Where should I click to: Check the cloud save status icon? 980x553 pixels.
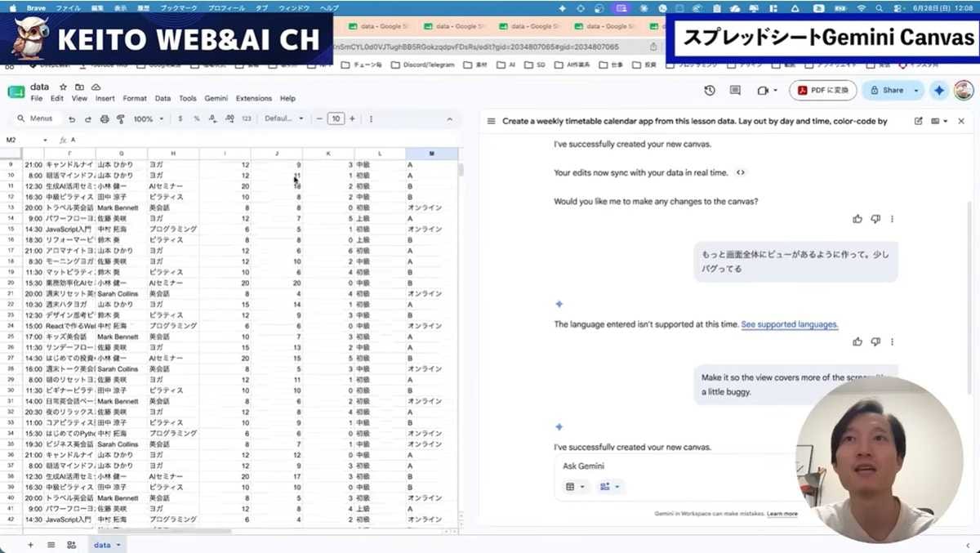[x=96, y=87]
